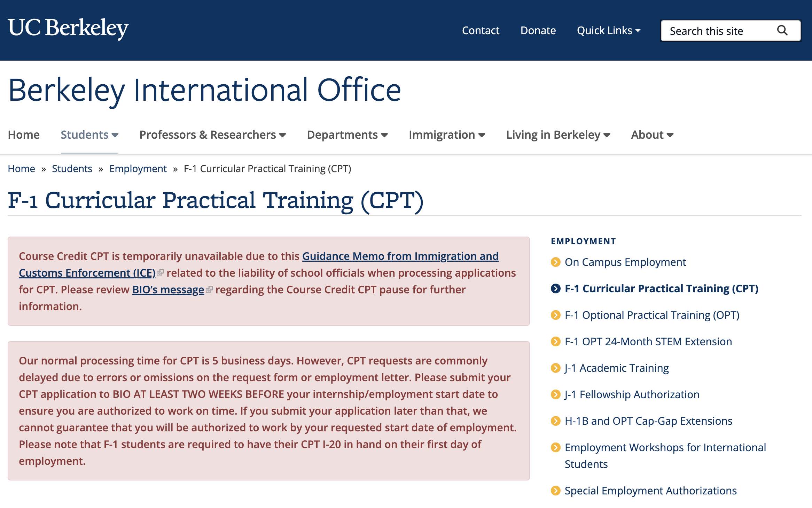The width and height of the screenshot is (812, 508).
Task: Open J-1 Fellowship Authorization link
Action: tap(632, 394)
